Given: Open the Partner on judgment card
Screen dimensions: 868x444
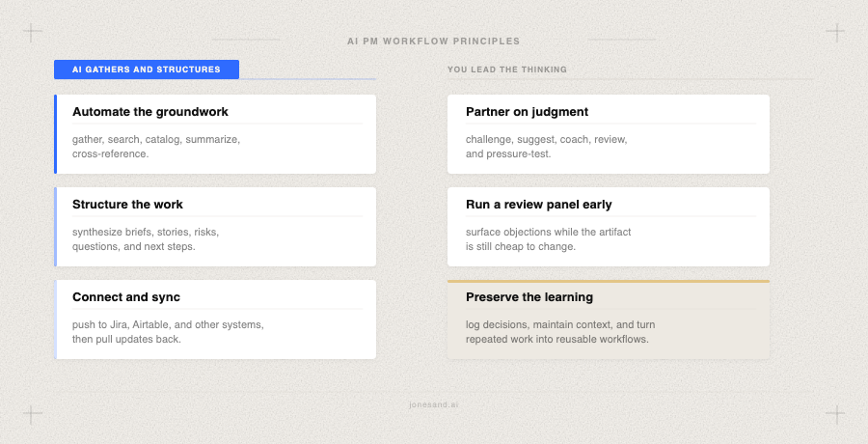Looking at the screenshot, I should (609, 134).
